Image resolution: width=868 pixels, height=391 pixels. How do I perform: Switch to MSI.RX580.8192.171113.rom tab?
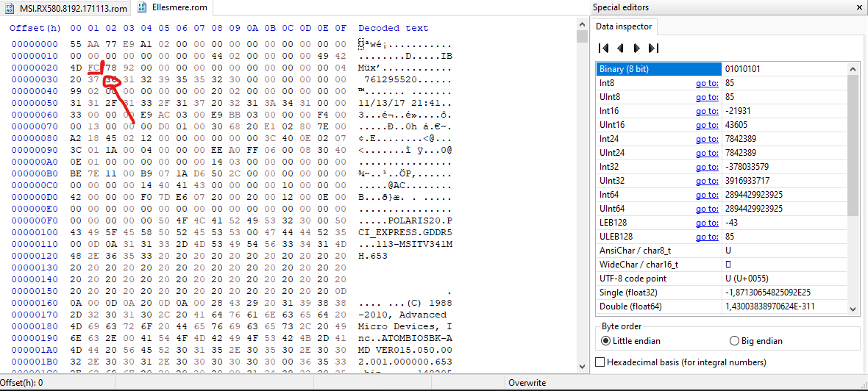click(66, 9)
